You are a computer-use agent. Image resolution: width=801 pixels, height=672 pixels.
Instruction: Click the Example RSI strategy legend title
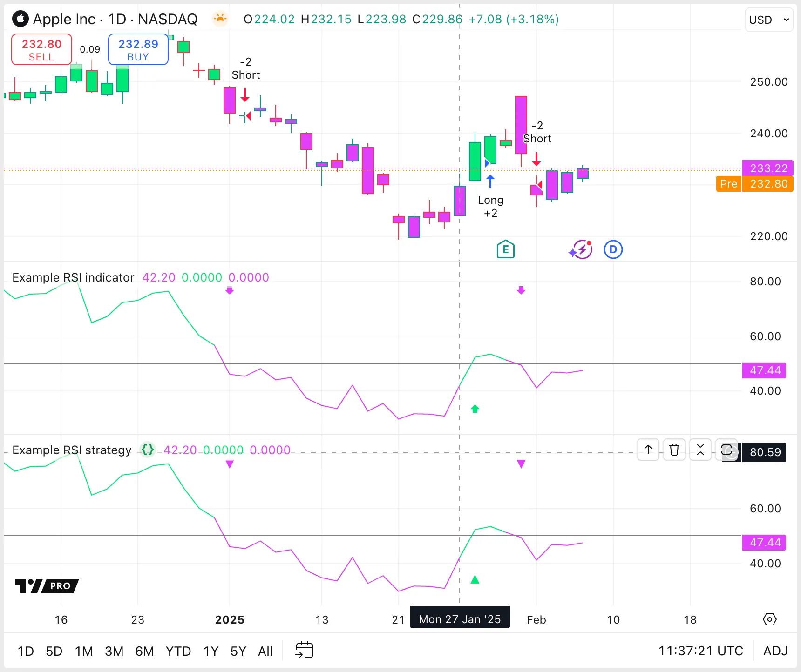pyautogui.click(x=72, y=450)
